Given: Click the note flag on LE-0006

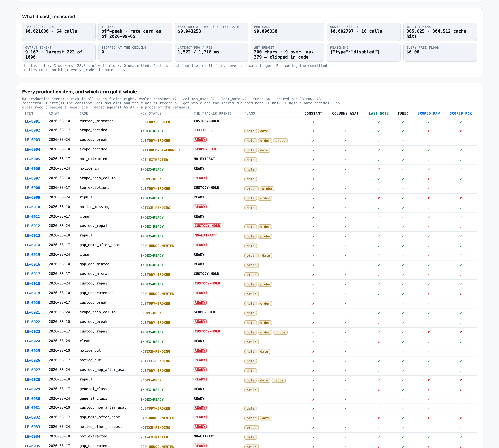Looking at the screenshot, I should click(x=250, y=169).
